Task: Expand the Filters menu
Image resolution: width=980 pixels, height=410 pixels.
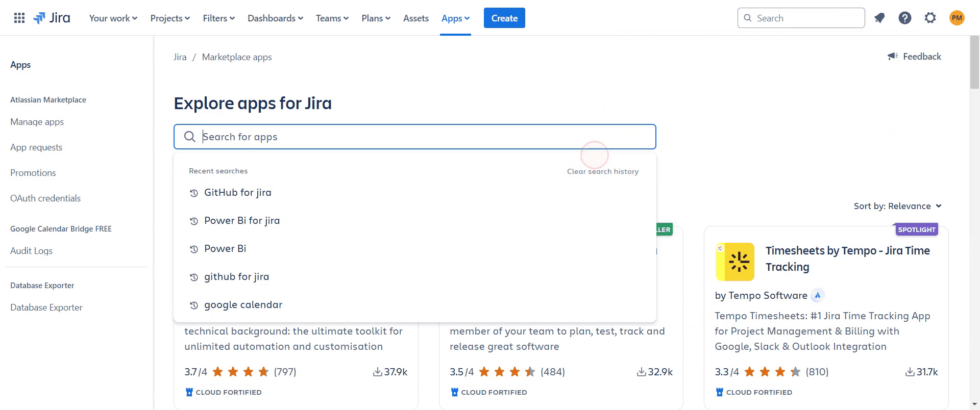Action: click(219, 18)
